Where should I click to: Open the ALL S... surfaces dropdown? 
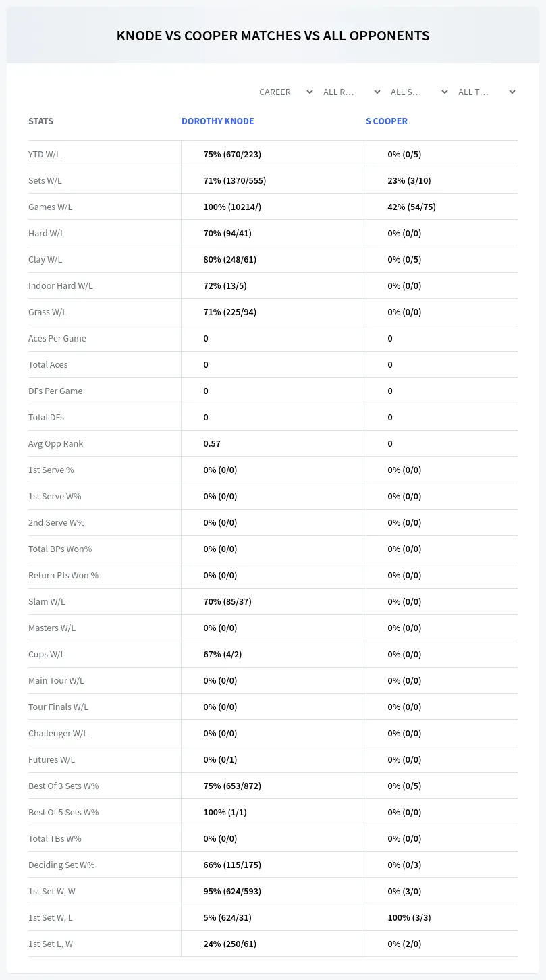point(419,92)
